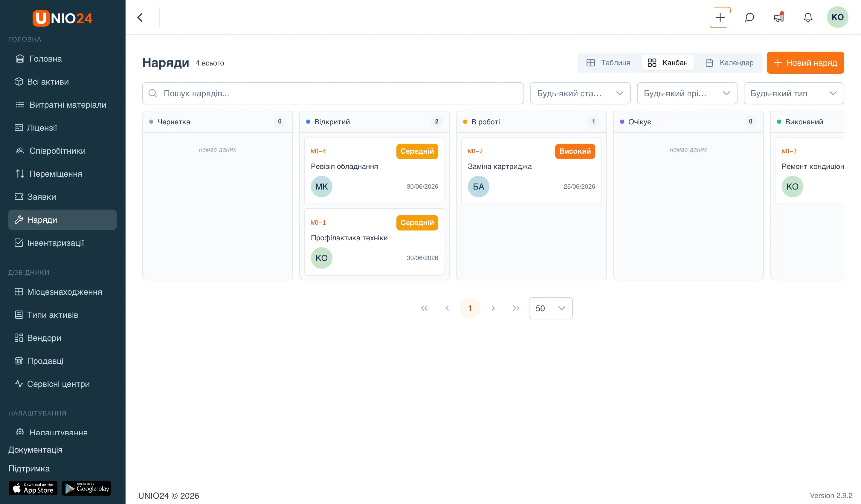The height and width of the screenshot is (504, 861).
Task: Open the Підтримка link
Action: (29, 468)
